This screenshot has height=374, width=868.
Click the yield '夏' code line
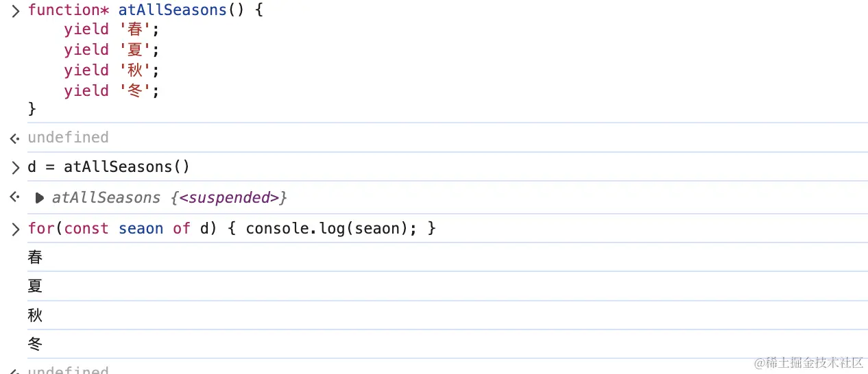tap(112, 50)
